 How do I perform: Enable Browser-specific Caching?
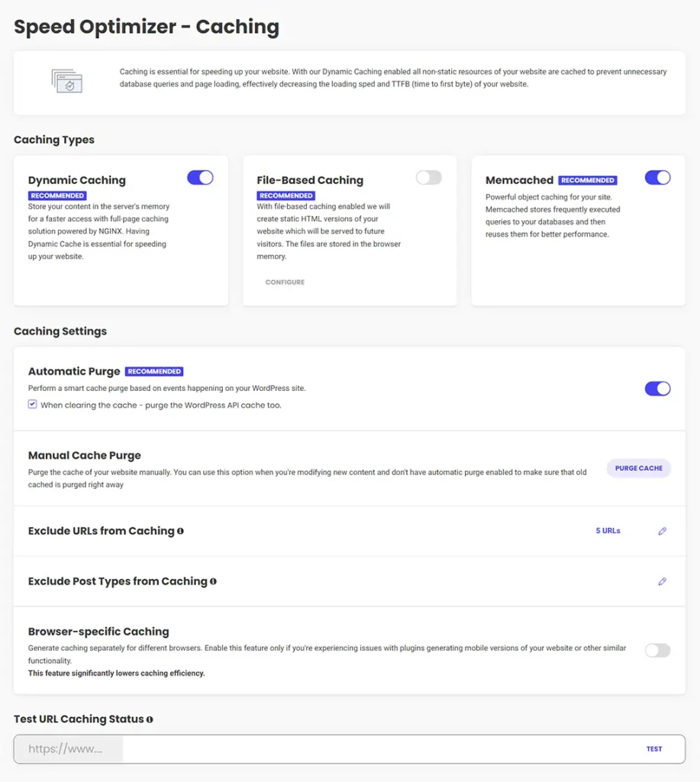(657, 650)
